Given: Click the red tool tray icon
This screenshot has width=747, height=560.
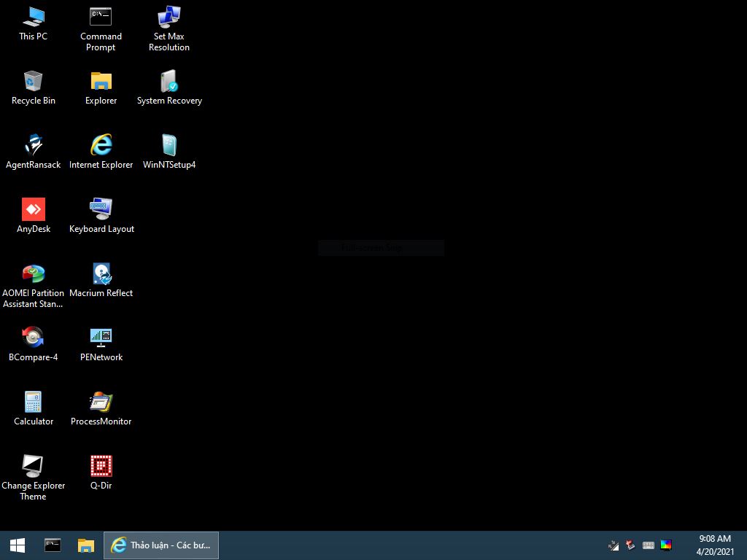Looking at the screenshot, I should click(631, 545).
